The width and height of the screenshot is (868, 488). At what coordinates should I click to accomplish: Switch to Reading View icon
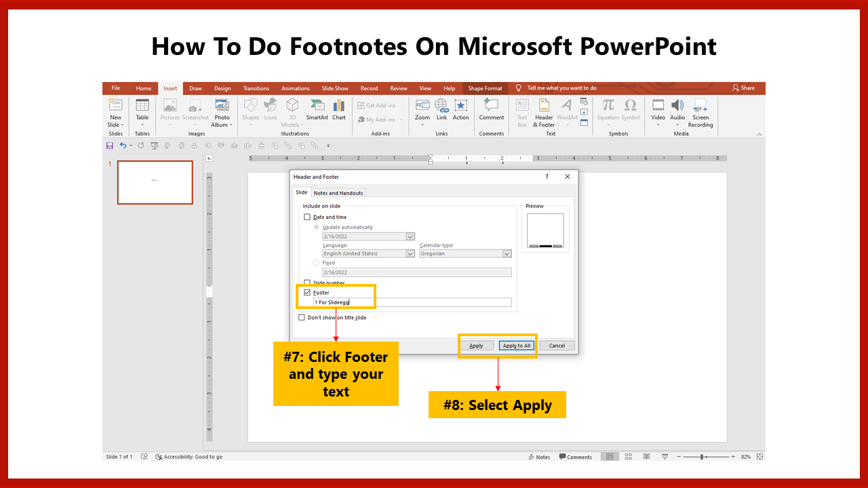coord(646,457)
